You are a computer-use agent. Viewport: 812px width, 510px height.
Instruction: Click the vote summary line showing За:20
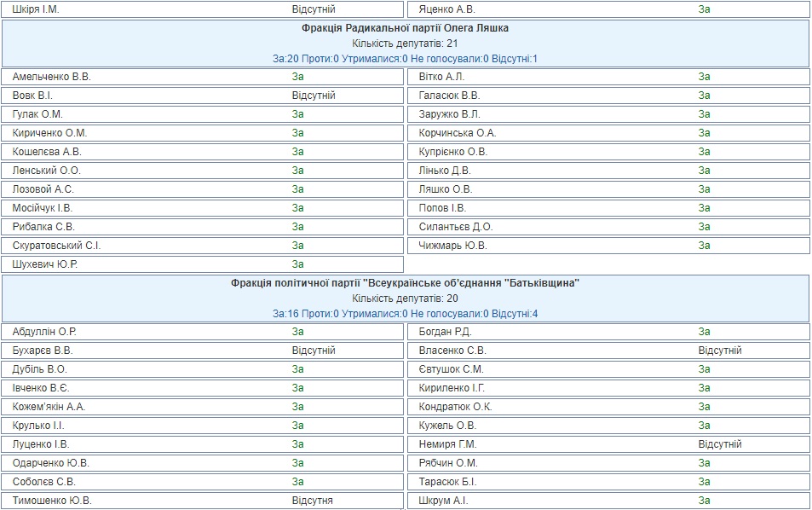click(405, 59)
